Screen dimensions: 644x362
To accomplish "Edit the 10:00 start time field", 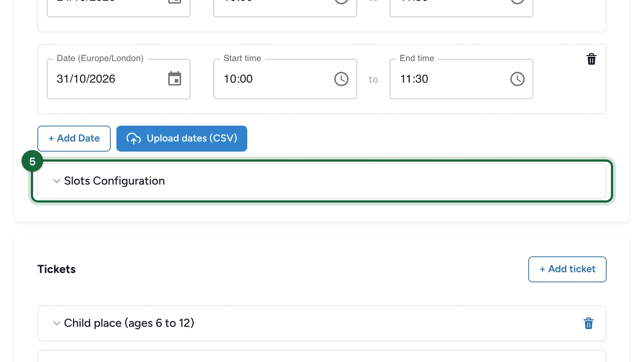I will click(x=285, y=79).
